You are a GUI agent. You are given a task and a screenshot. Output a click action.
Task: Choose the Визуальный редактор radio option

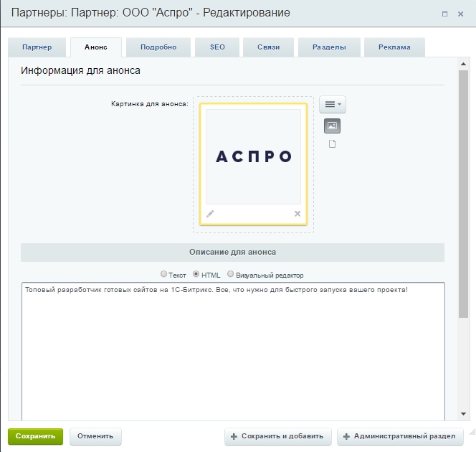pyautogui.click(x=230, y=274)
